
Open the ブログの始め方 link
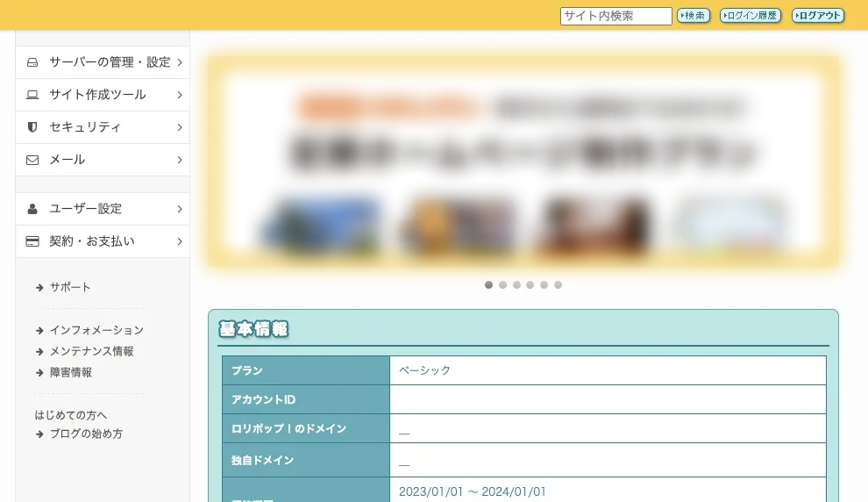click(86, 434)
